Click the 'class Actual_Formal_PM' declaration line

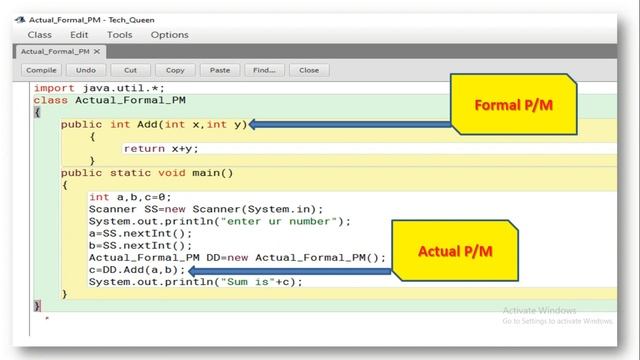coord(109,100)
